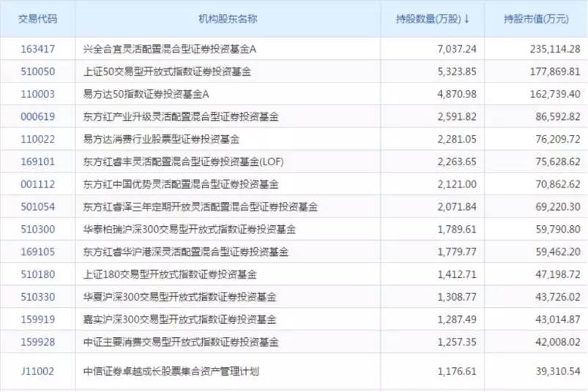The image size is (588, 392).
Task: Click holding quantity 1,412.71
Action: 457,274
